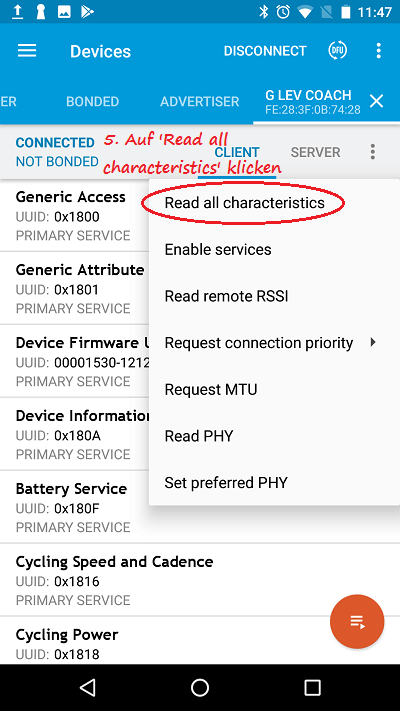Expand the Cycling Speed and Cadence service
Image resolution: width=400 pixels, height=711 pixels.
200,580
